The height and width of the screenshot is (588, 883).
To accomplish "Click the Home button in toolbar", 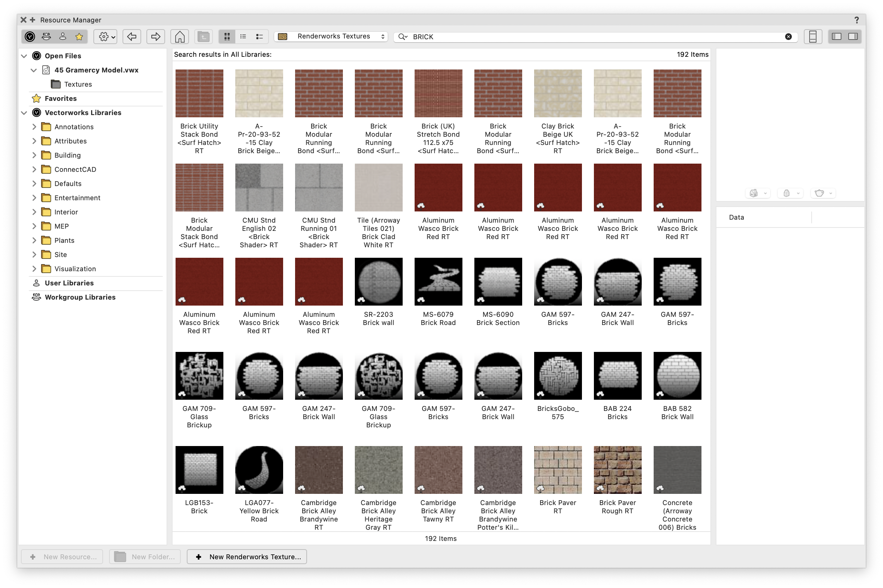I will [x=180, y=36].
